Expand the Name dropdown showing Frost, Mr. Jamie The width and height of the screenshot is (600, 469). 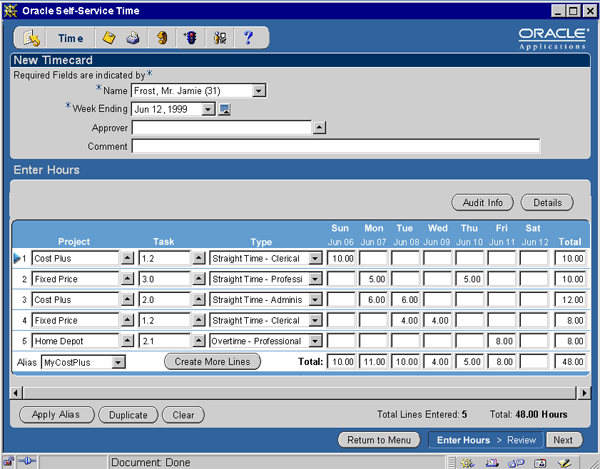pyautogui.click(x=259, y=91)
